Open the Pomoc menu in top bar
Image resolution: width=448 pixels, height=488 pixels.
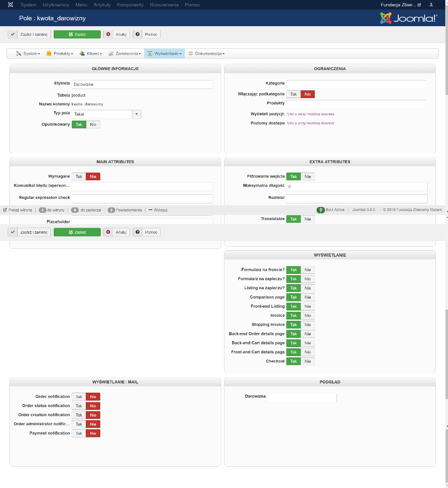coord(192,5)
